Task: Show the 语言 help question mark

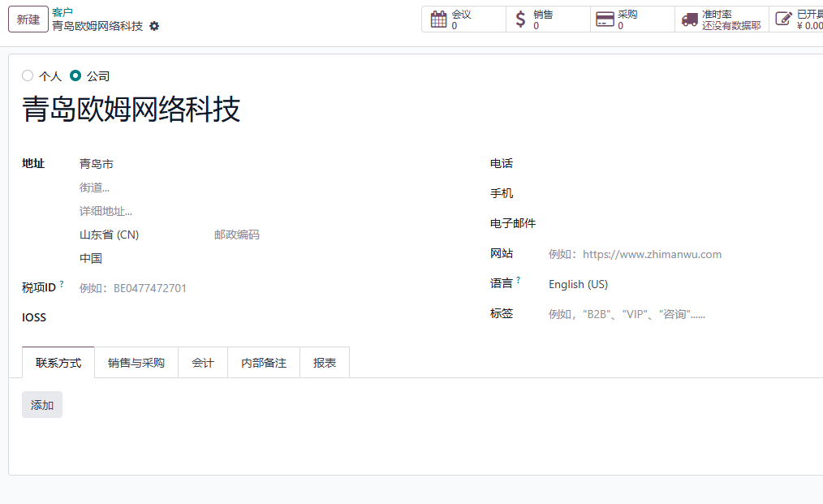Action: pyautogui.click(x=518, y=280)
